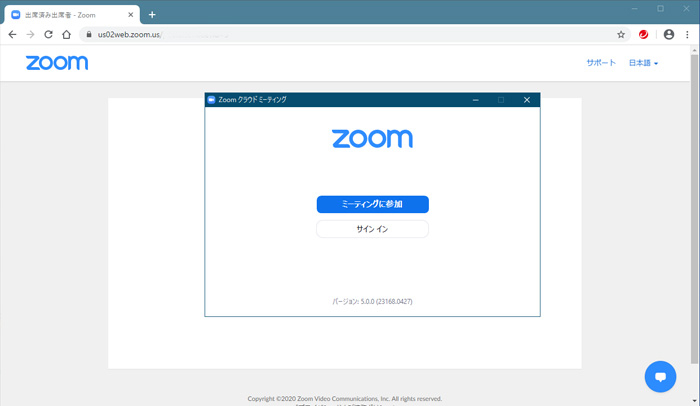The image size is (700, 406).
Task: Minimize the Zoom クラウド ミーティング dialog
Action: (476, 100)
